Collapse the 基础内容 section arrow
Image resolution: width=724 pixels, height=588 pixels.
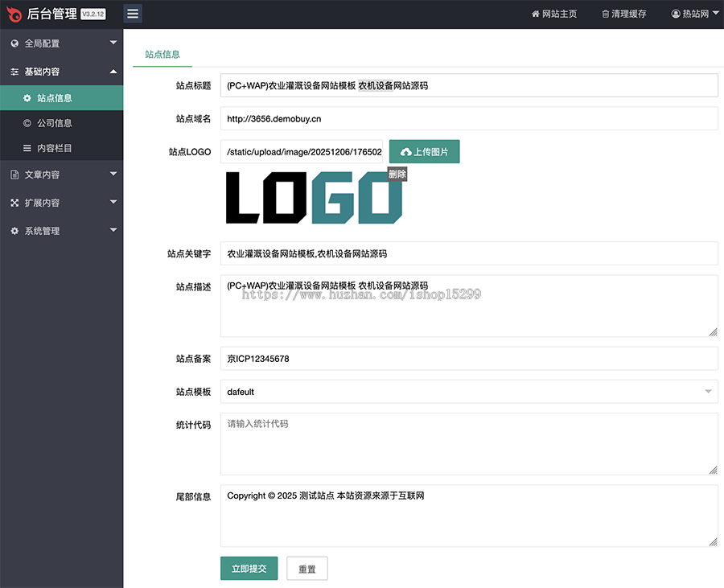[x=113, y=72]
